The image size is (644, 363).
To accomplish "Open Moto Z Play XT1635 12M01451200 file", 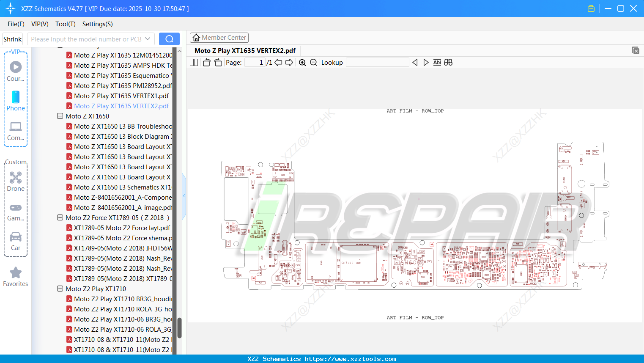I will pyautogui.click(x=123, y=55).
